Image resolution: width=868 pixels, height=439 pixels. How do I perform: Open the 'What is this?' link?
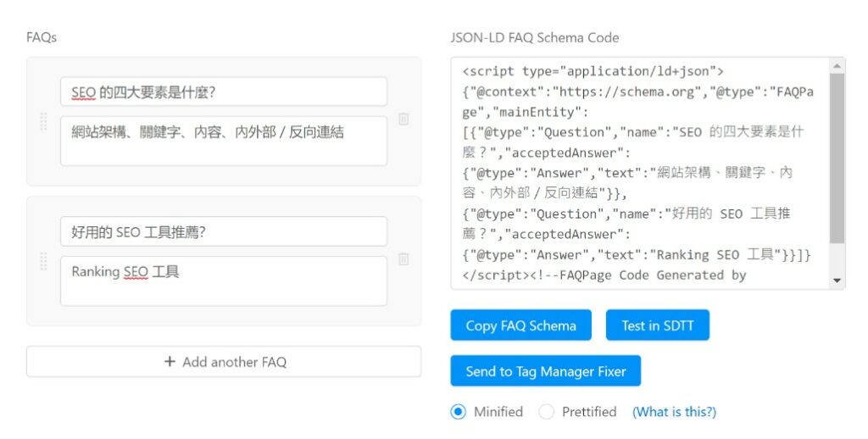[x=674, y=412]
